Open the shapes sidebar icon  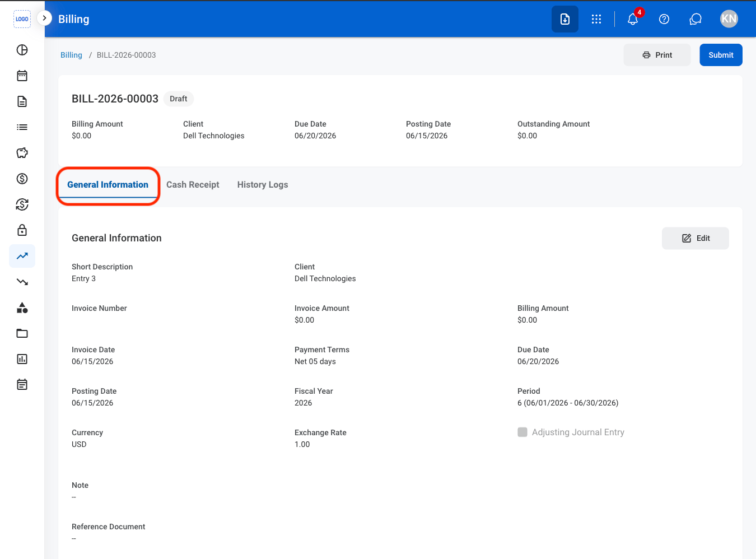click(22, 308)
